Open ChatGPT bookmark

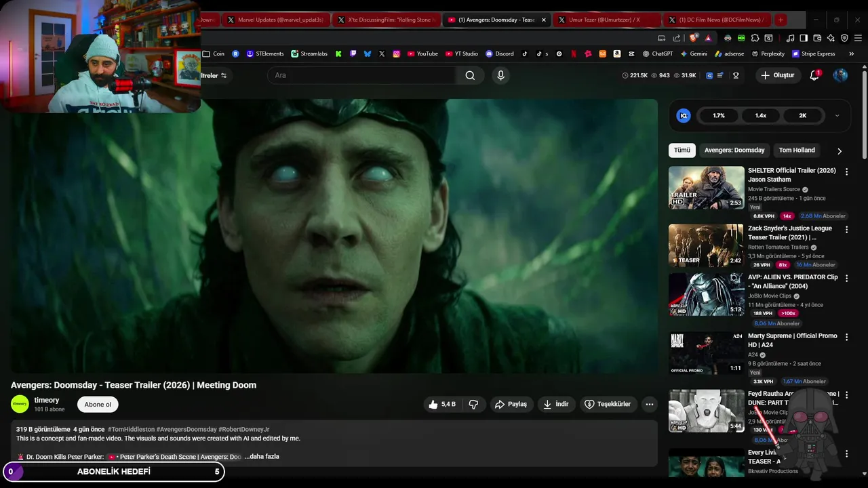click(x=657, y=54)
